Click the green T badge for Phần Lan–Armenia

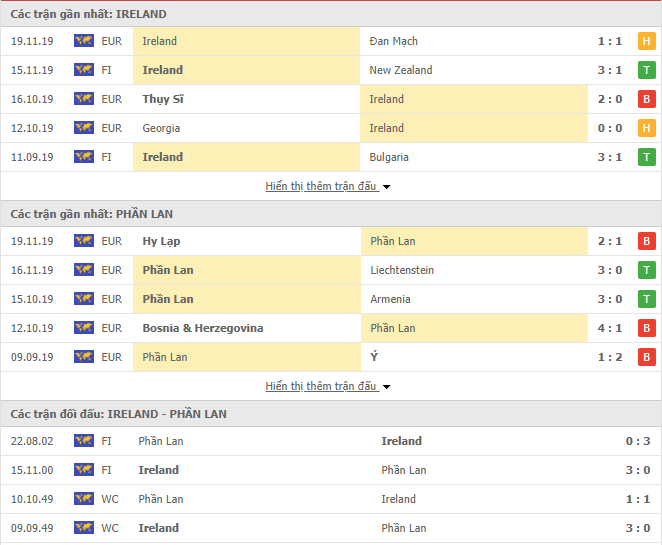click(646, 299)
